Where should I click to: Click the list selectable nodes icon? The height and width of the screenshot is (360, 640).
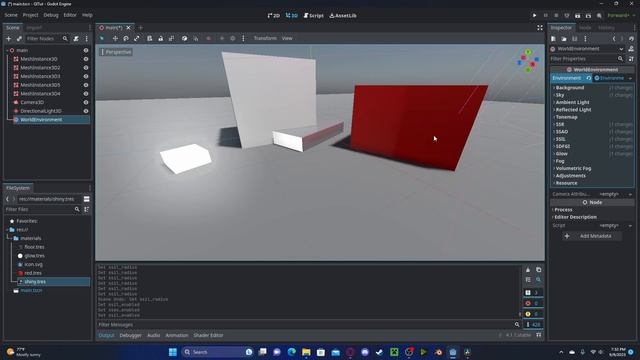tap(149, 38)
